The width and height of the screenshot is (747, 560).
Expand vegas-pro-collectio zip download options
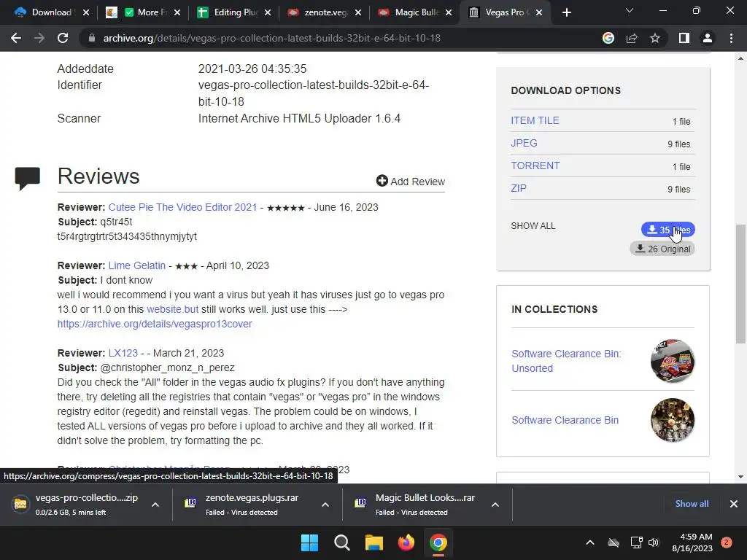click(x=155, y=505)
